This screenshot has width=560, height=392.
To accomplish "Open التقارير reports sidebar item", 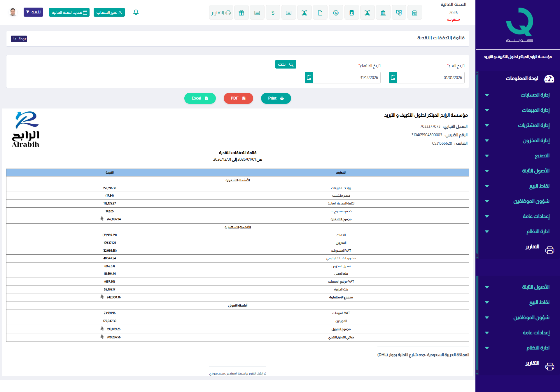I will [532, 247].
